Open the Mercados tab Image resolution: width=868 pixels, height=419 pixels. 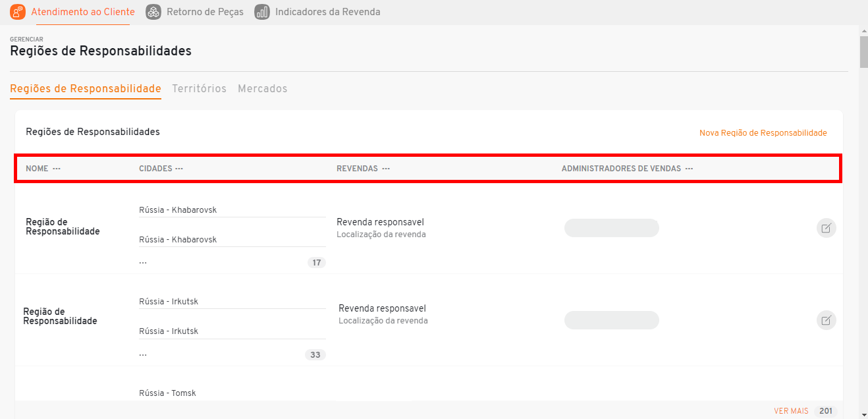tap(263, 88)
